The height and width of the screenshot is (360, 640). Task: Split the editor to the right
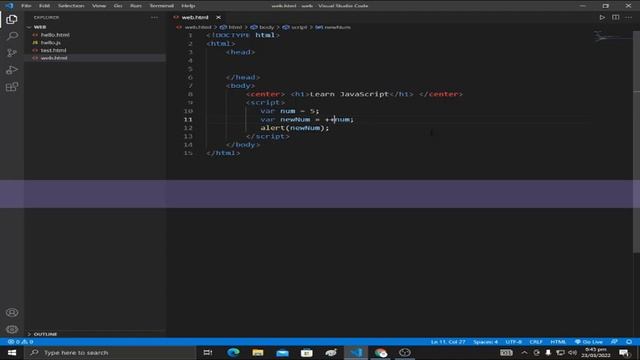[x=616, y=17]
